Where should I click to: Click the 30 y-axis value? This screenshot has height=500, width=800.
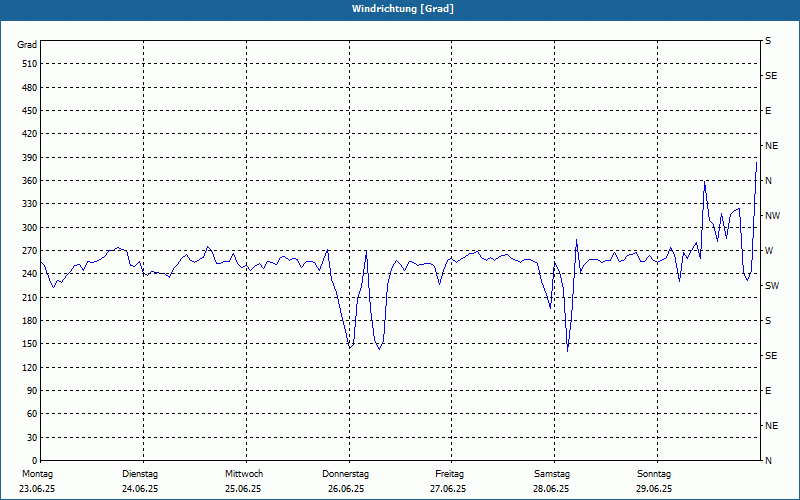coord(32,437)
